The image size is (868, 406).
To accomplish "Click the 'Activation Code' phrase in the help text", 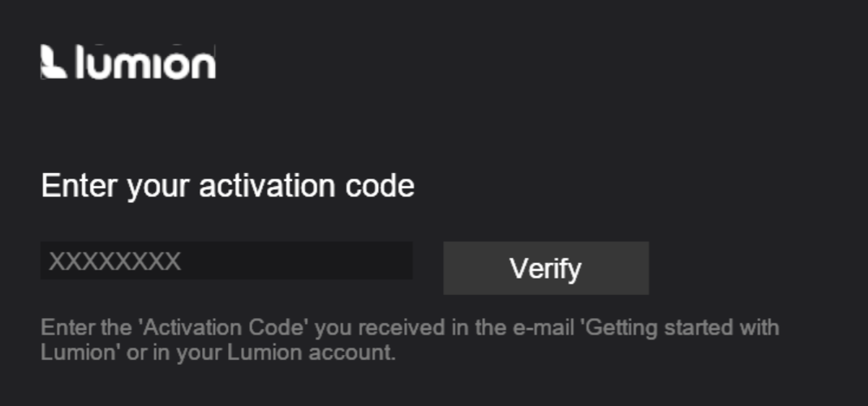I will pos(224,327).
